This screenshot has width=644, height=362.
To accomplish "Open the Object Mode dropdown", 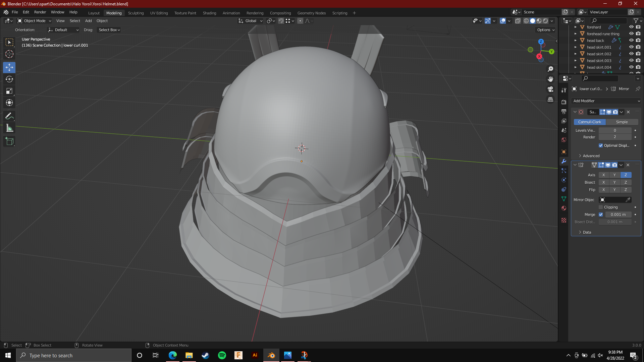I will coord(34,21).
